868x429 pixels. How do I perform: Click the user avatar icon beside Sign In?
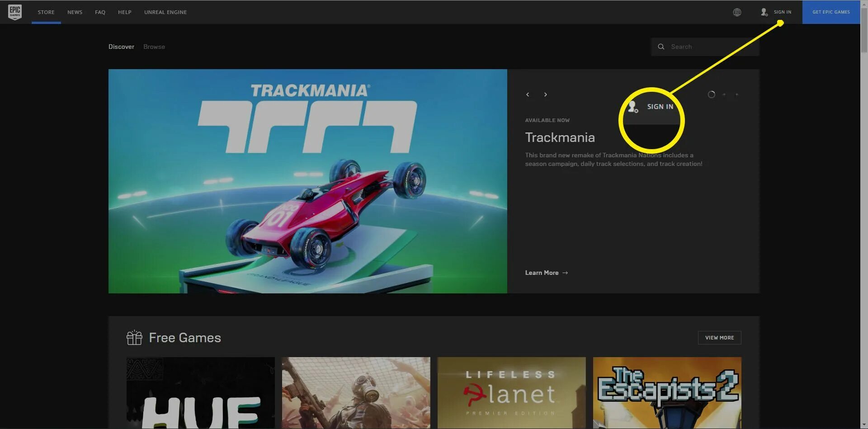[764, 12]
